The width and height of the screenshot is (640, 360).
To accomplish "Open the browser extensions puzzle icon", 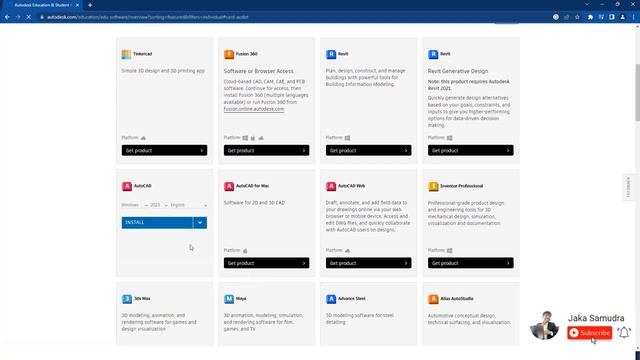I will click(x=590, y=17).
